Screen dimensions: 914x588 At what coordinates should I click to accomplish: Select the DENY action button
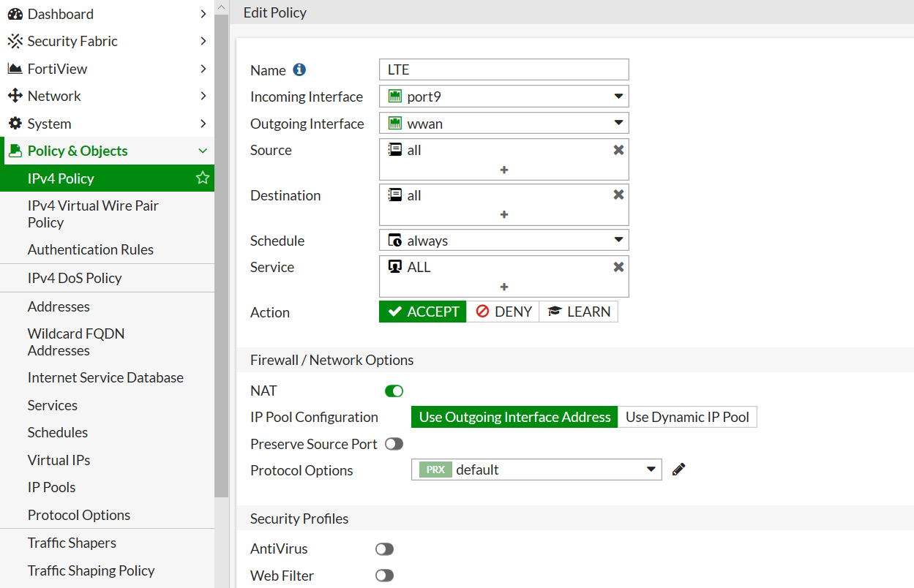click(x=503, y=312)
